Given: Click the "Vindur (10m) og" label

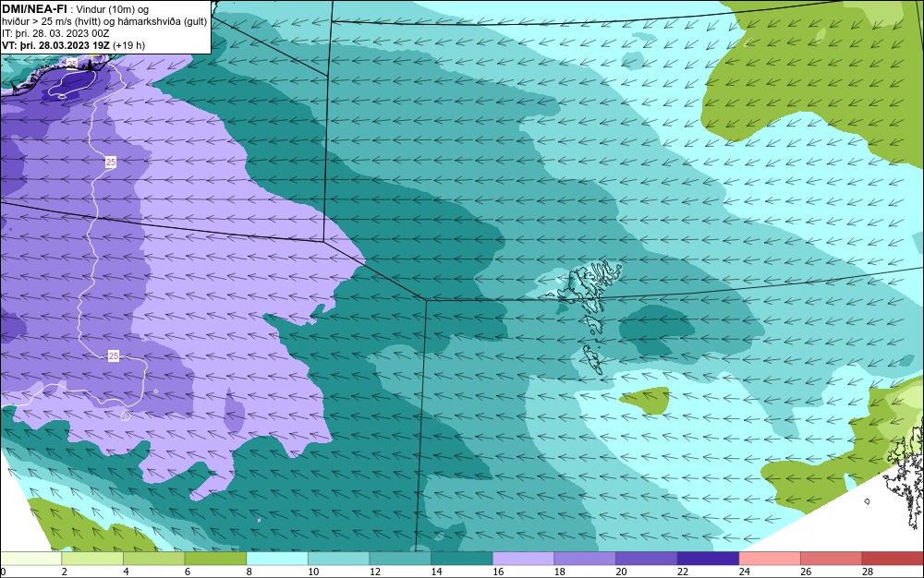Looking at the screenshot, I should click(113, 9).
